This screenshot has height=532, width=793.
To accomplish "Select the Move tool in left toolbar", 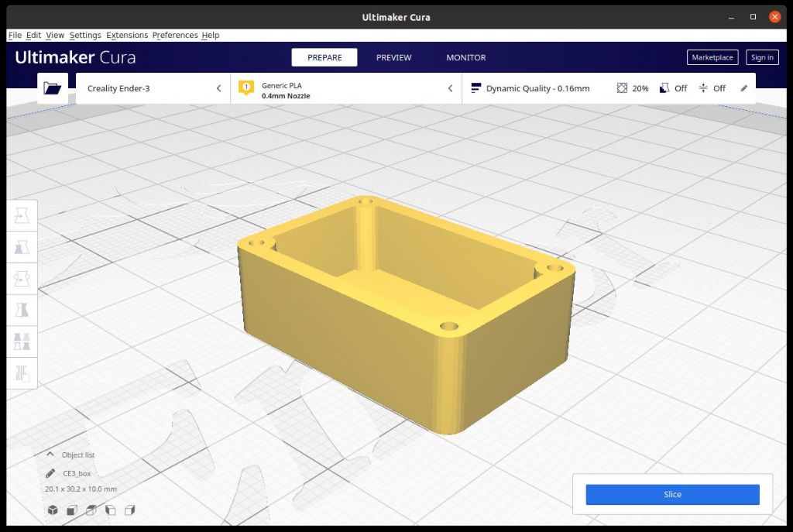I will [22, 216].
